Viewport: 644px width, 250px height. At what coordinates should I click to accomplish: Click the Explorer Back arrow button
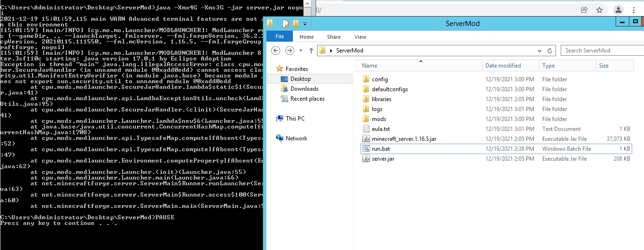pyautogui.click(x=276, y=51)
